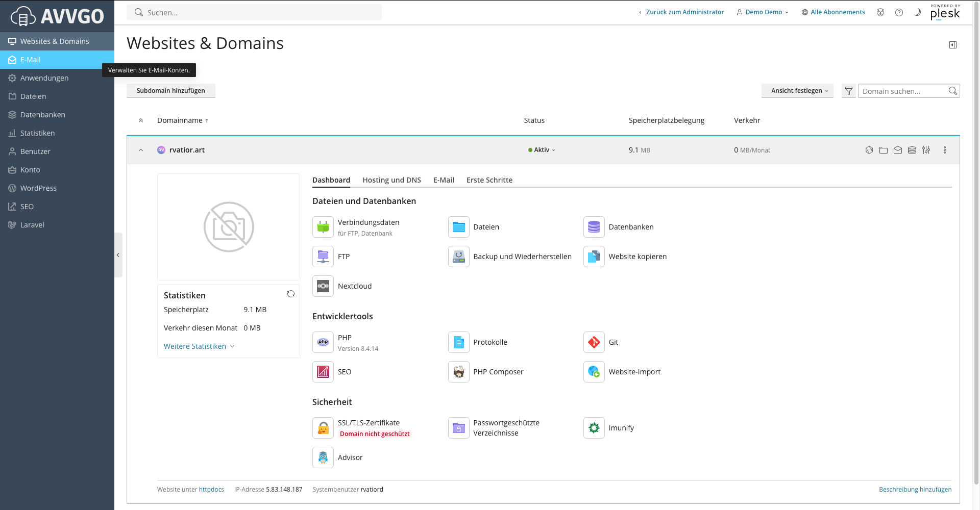The width and height of the screenshot is (980, 510).
Task: Open WordPress in the sidebar menu
Action: pyautogui.click(x=38, y=188)
